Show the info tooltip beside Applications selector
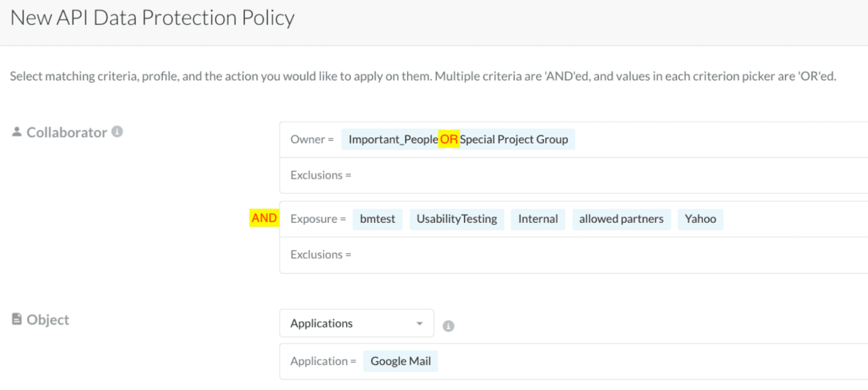 point(448,325)
